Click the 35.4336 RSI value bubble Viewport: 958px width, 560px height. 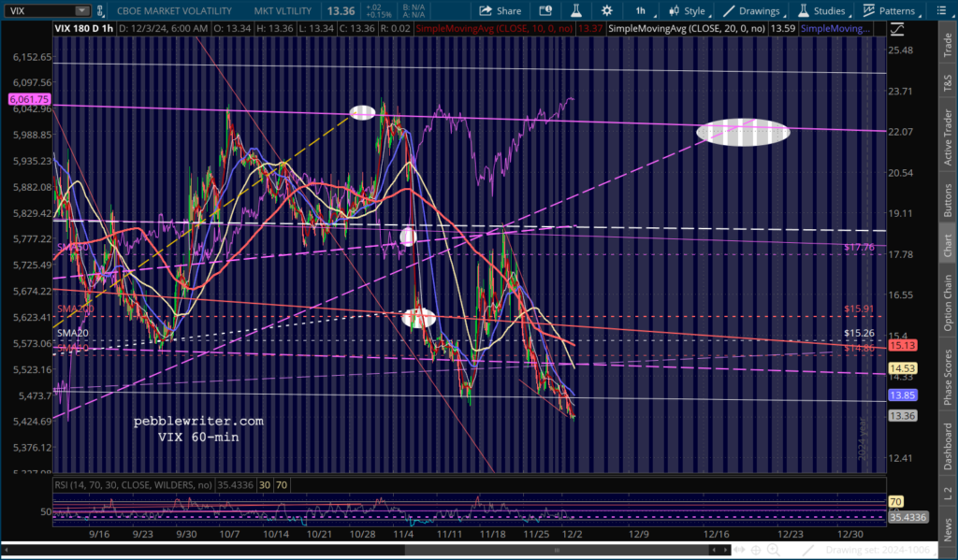click(907, 517)
